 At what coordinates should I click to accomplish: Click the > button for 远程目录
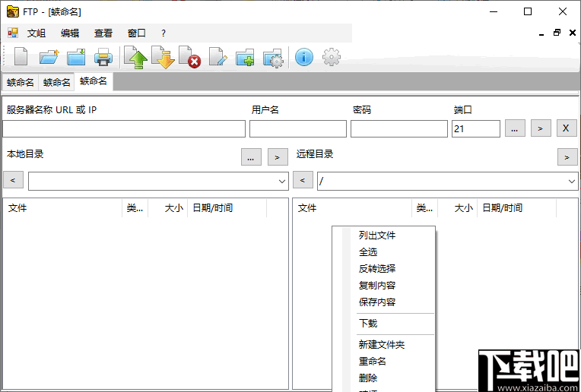[x=567, y=157]
